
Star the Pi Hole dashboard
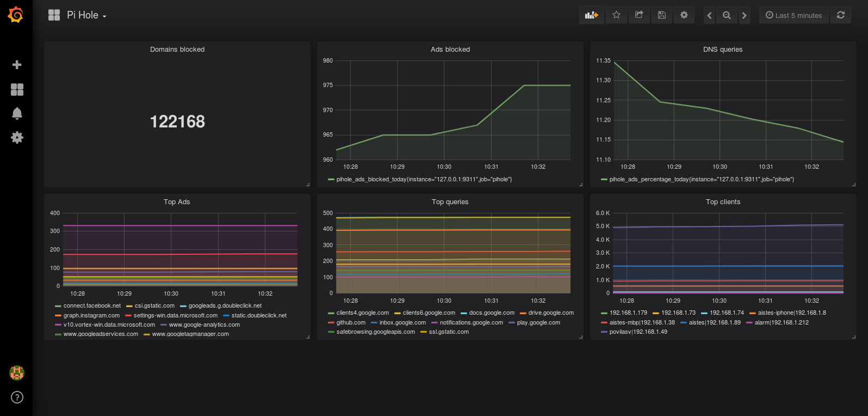pos(616,15)
